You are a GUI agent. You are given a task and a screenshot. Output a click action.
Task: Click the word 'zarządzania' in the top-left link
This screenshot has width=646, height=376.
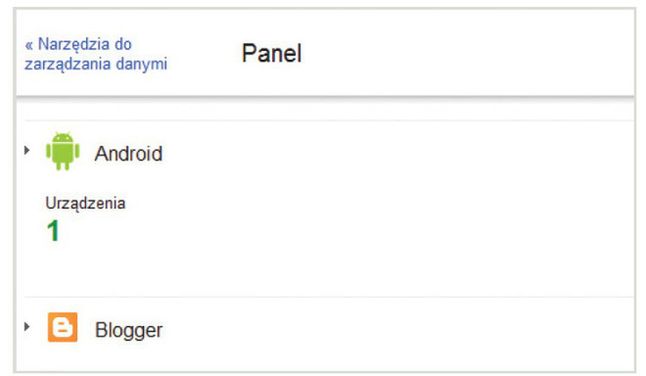[x=68, y=64]
